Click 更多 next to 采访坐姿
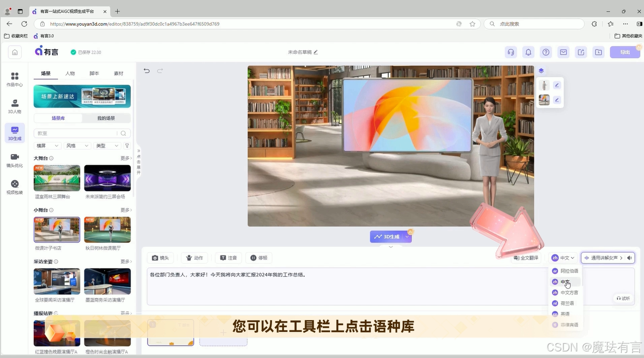Image resolution: width=644 pixels, height=358 pixels. click(126, 262)
